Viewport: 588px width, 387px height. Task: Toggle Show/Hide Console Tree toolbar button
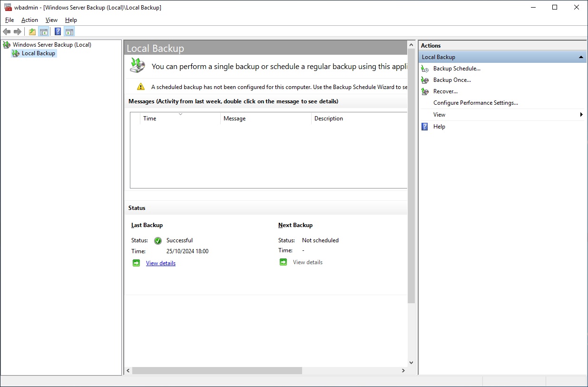(x=44, y=32)
